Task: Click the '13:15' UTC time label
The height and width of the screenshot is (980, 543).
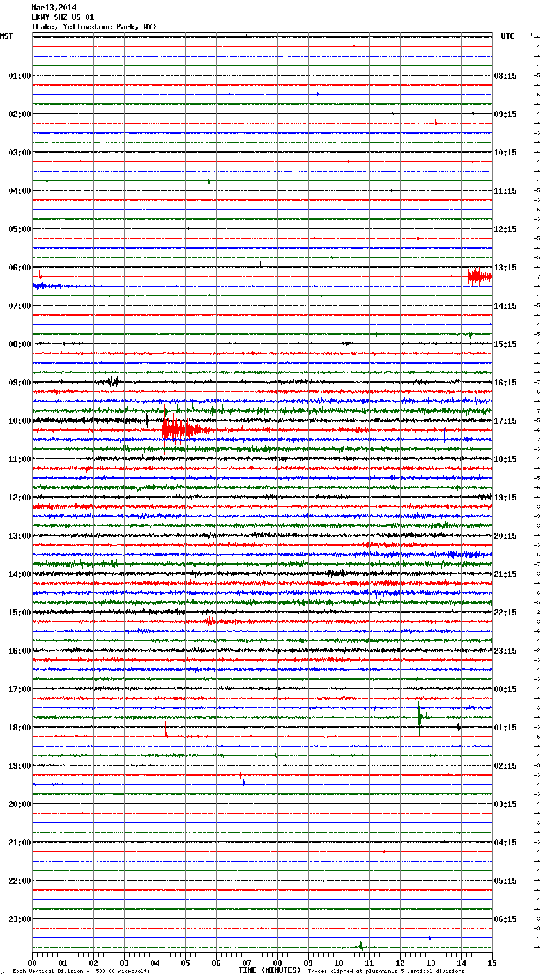Action: tap(505, 268)
